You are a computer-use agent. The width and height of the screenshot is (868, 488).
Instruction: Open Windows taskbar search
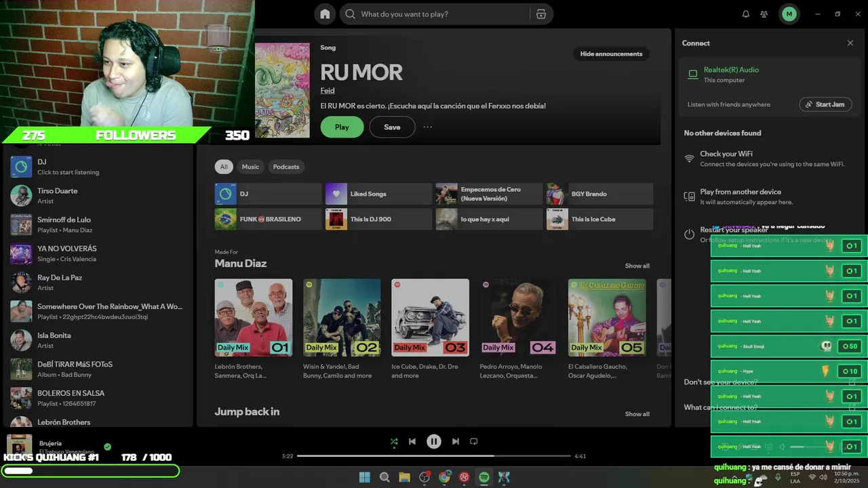(x=384, y=477)
